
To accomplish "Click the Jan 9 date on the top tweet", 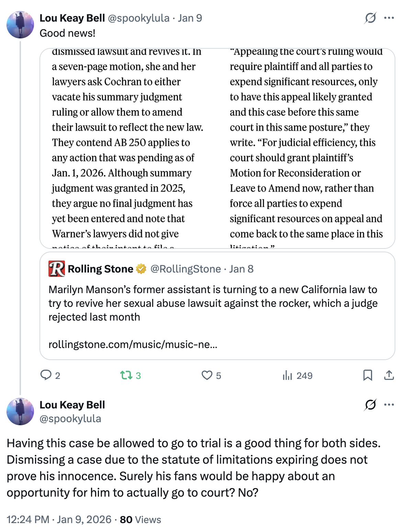I will coord(190,18).
